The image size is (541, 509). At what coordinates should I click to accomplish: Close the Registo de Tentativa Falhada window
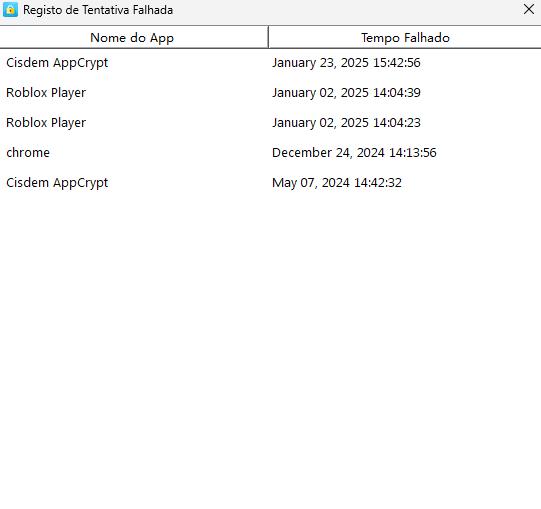[529, 9]
